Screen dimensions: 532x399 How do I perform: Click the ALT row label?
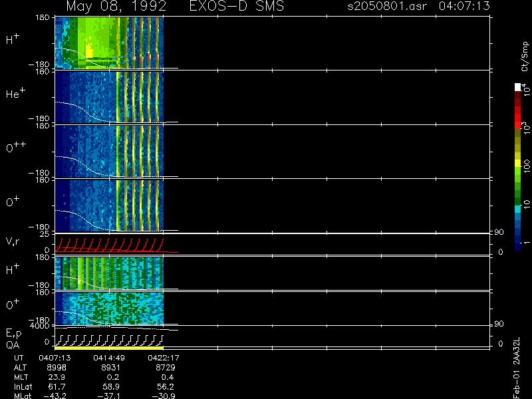[x=20, y=368]
